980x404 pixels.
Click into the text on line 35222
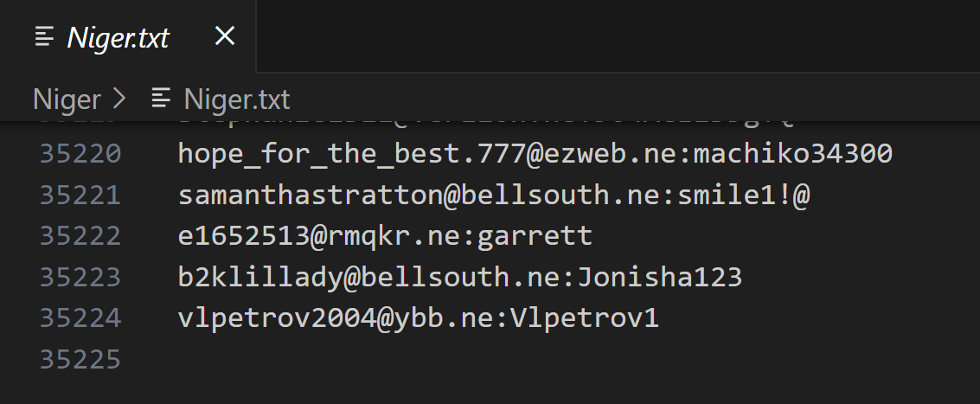[x=385, y=236]
